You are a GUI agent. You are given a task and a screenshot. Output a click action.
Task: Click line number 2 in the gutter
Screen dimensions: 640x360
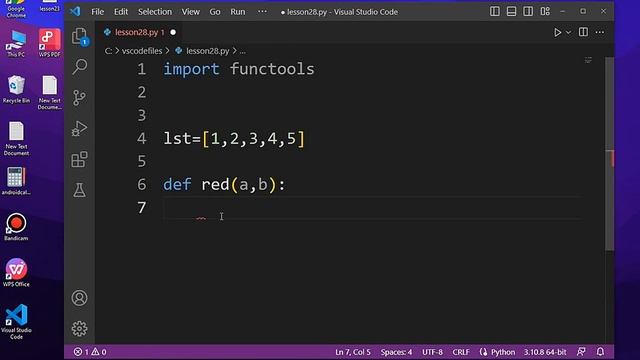[142, 92]
